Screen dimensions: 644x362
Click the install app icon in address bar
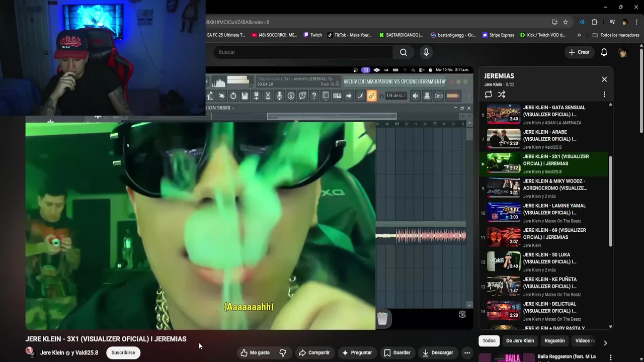554,22
